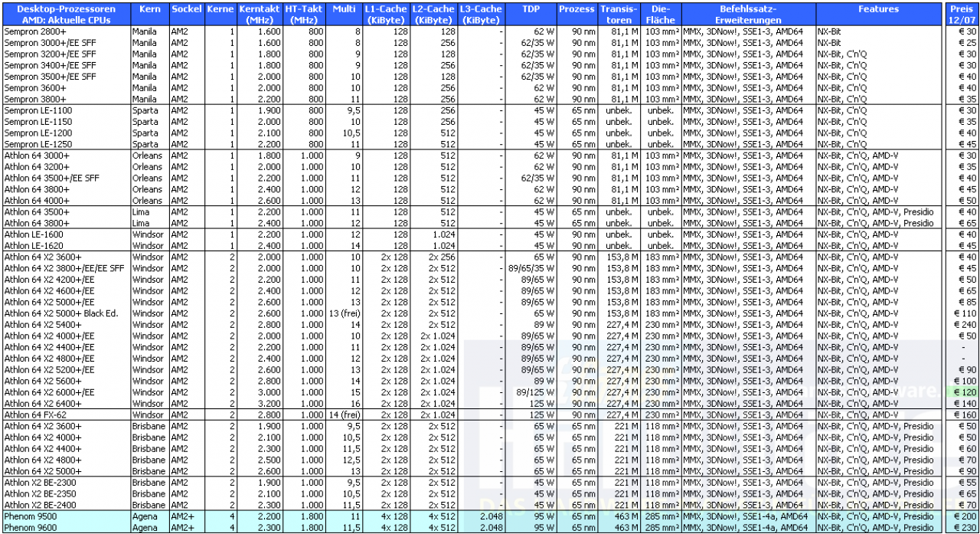The width and height of the screenshot is (980, 534).
Task: Click the '13 (frei)' multiplier cell
Action: click(x=345, y=313)
